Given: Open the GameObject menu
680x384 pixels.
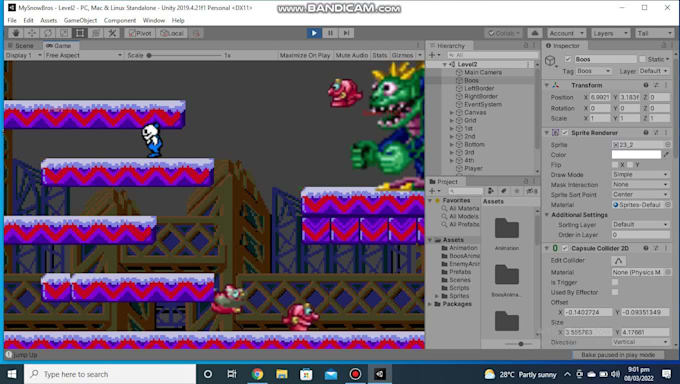Looking at the screenshot, I should (80, 20).
